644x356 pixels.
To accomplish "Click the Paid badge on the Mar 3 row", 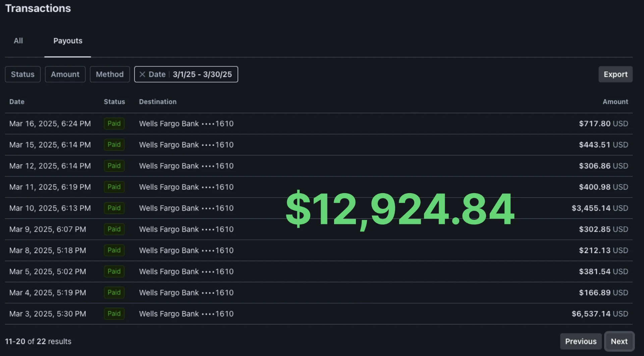I will pyautogui.click(x=114, y=314).
